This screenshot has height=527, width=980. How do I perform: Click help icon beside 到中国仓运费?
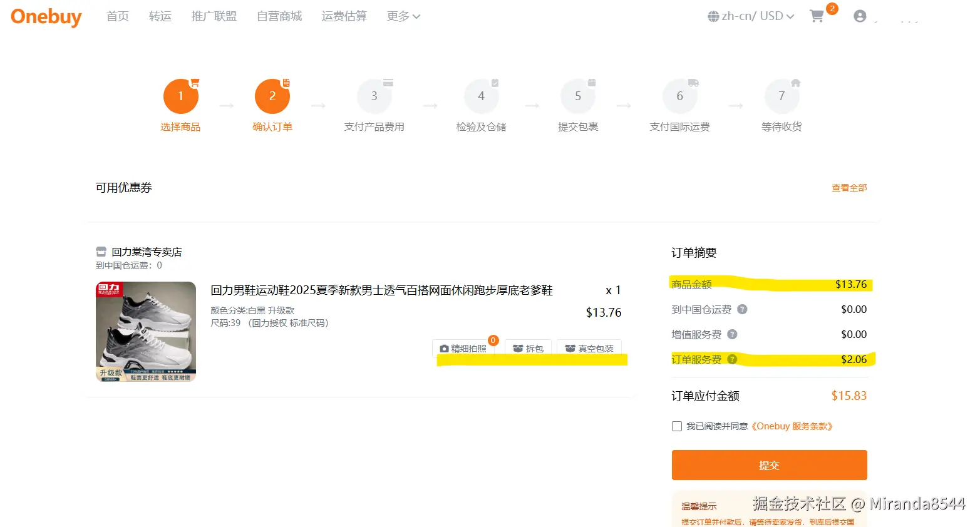(x=742, y=309)
